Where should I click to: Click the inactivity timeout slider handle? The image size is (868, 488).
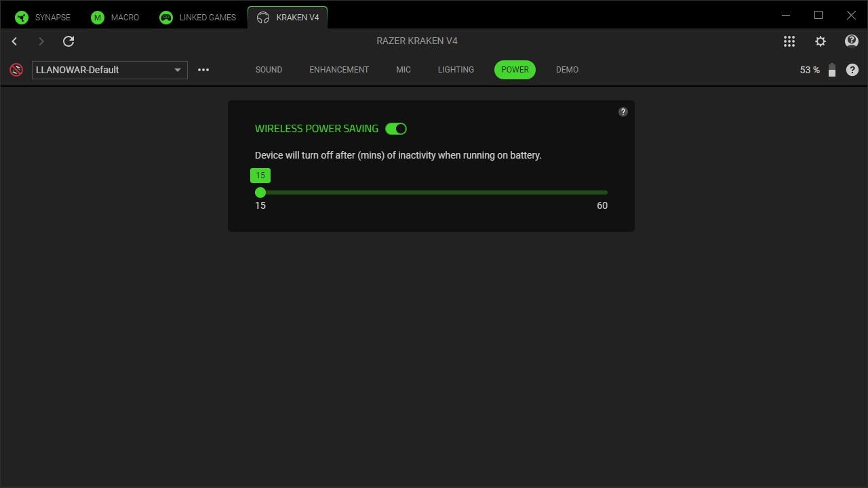click(260, 192)
